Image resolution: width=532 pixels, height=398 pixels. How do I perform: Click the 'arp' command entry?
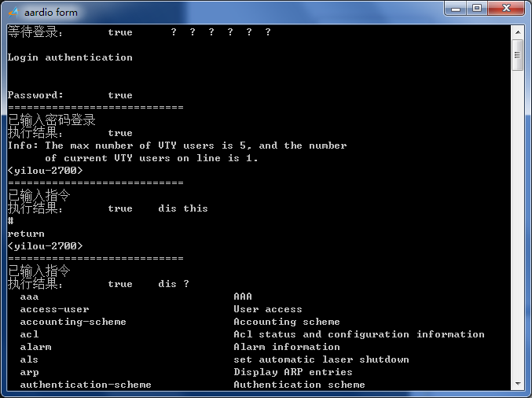tap(29, 372)
